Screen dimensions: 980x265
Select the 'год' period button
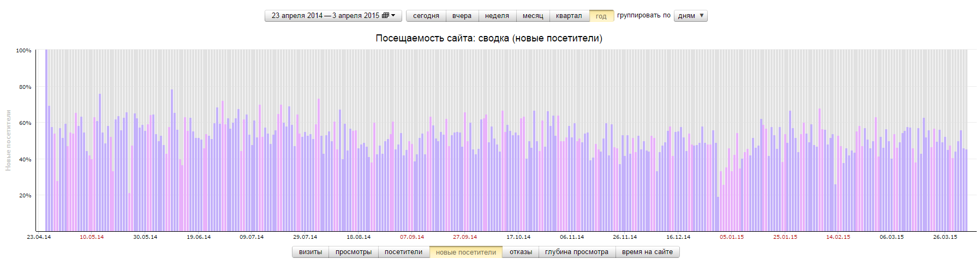coord(601,16)
